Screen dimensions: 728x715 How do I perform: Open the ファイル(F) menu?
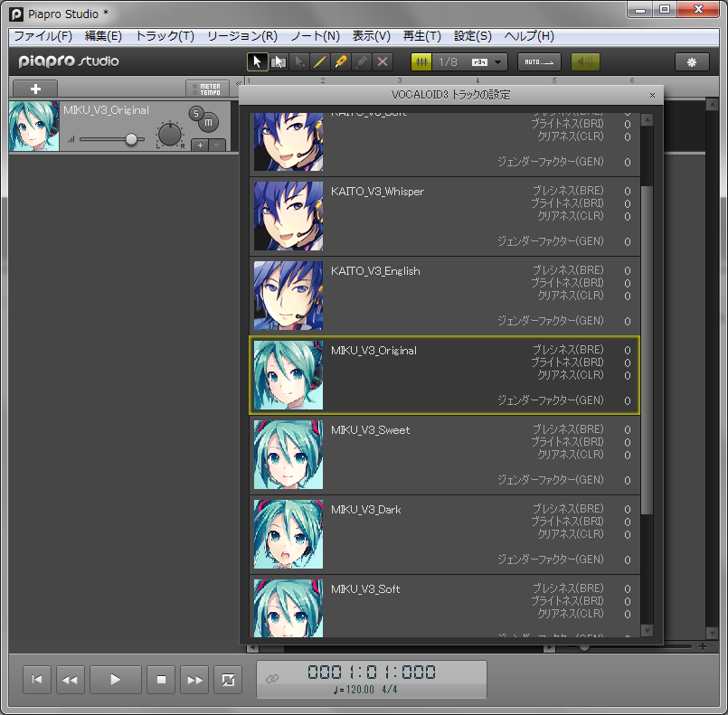click(x=43, y=36)
